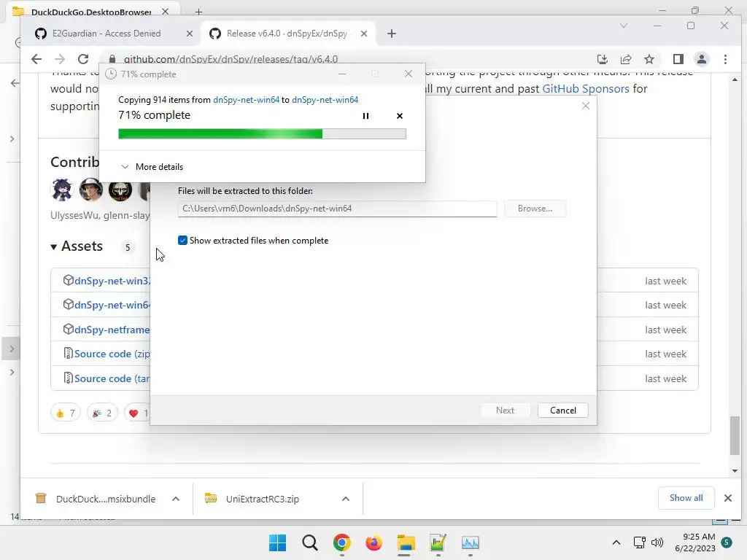The image size is (747, 560).
Task: Open UniExtractRC3.zip download options chevron
Action: tap(346, 499)
